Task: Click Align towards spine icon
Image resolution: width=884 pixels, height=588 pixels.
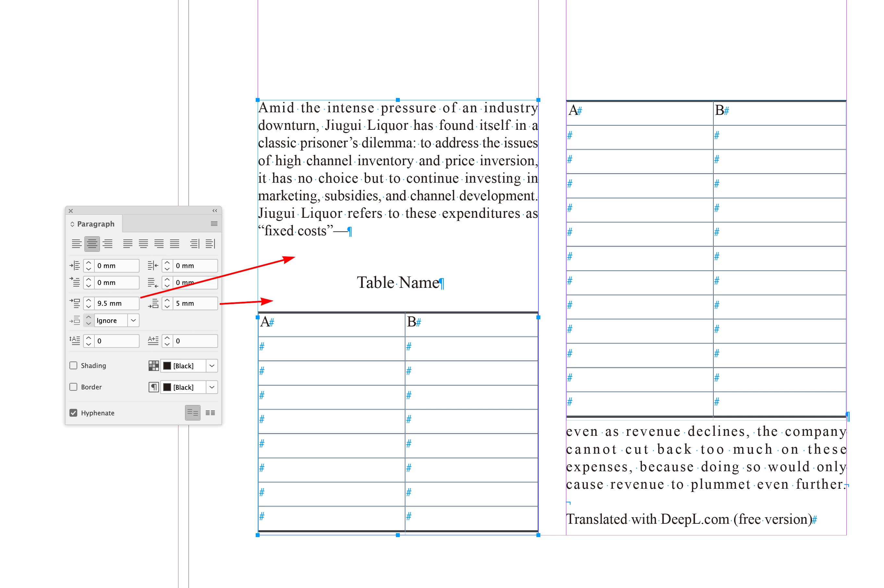Action: click(195, 244)
